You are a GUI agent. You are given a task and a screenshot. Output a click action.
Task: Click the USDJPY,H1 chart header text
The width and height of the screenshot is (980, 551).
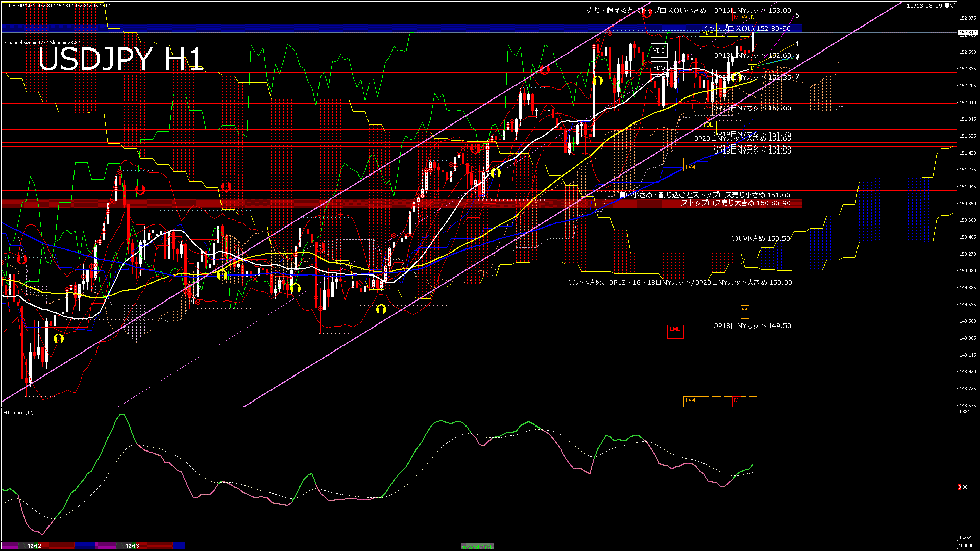click(22, 5)
